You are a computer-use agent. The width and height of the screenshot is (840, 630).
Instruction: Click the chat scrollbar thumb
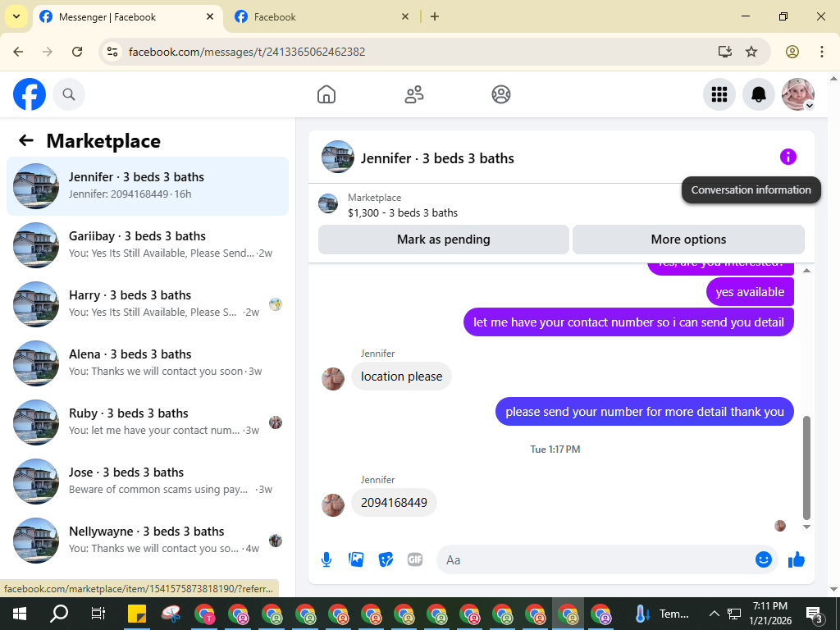[807, 468]
